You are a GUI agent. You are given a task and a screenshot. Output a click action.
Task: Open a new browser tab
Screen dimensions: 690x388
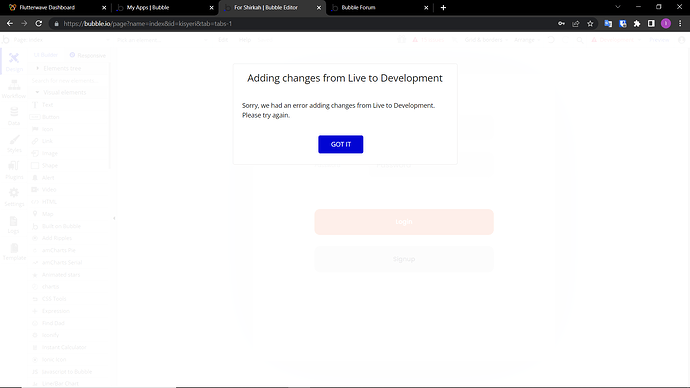pos(443,7)
